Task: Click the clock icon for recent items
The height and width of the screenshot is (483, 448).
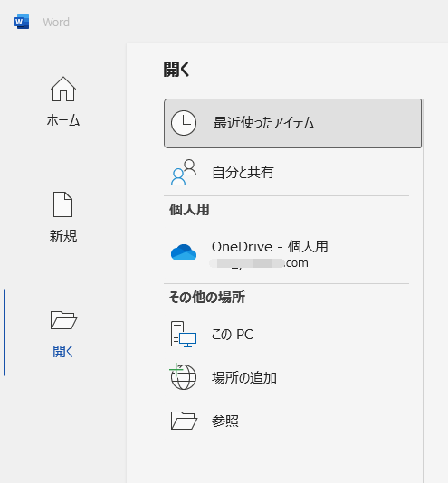Action: (184, 123)
